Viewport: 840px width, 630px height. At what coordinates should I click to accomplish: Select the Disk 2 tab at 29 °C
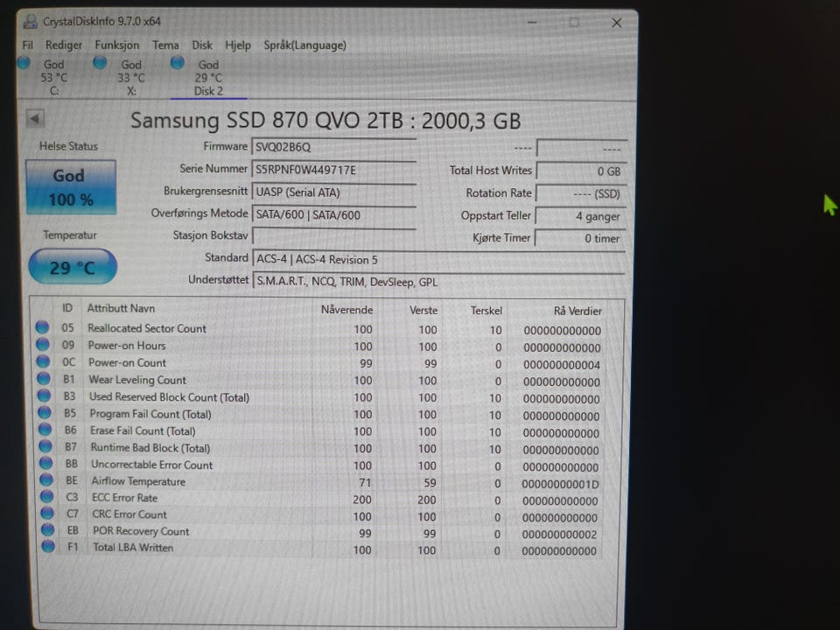(208, 78)
